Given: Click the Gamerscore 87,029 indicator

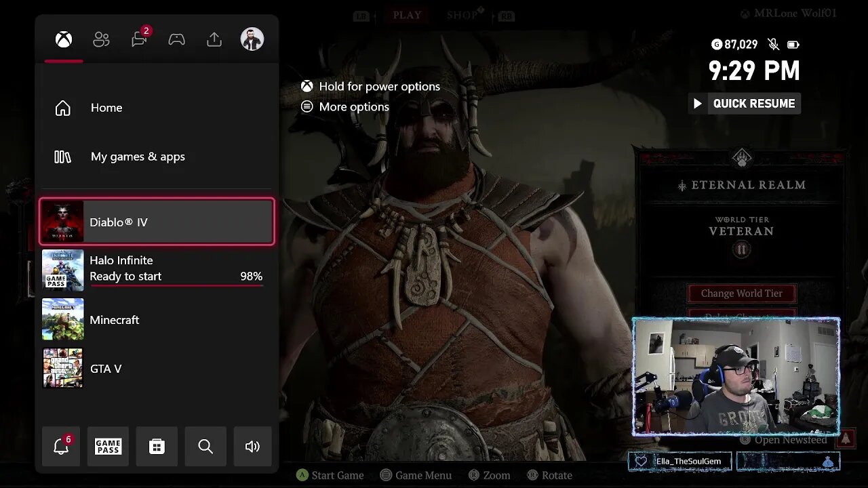Looking at the screenshot, I should pos(734,45).
